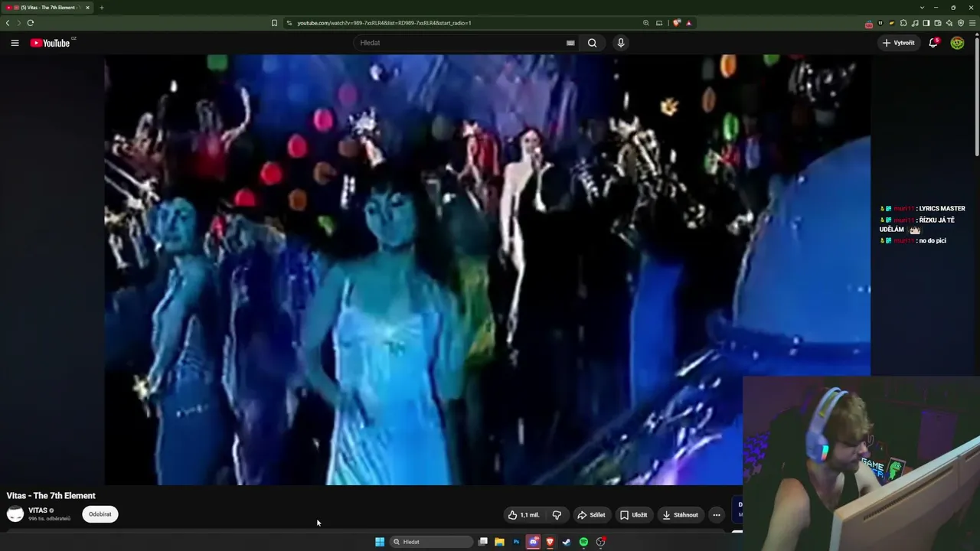Open the Brave VPN shield icon
The width and height of the screenshot is (980, 551).
961,23
